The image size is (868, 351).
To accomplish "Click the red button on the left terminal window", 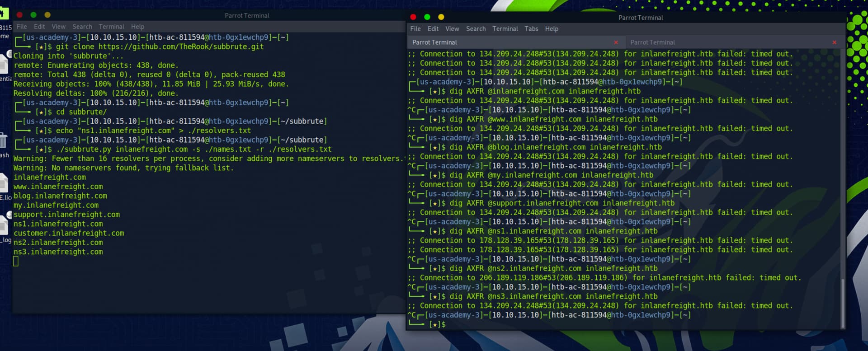I will tap(19, 15).
